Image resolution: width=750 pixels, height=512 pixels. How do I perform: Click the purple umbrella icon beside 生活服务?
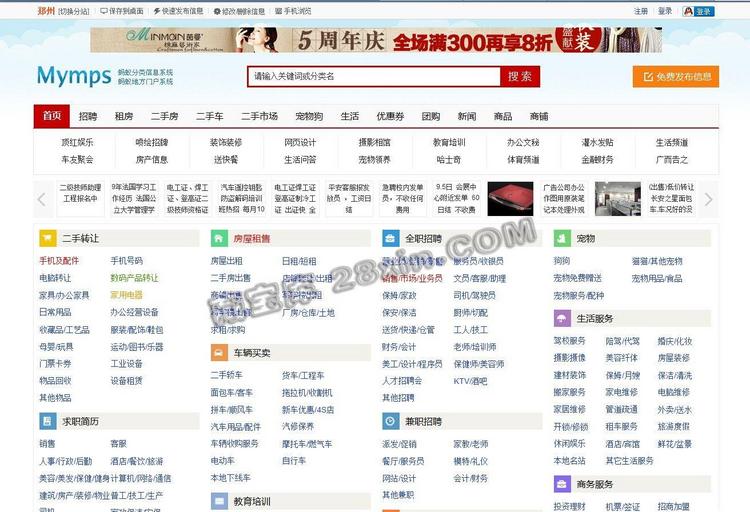click(x=562, y=318)
